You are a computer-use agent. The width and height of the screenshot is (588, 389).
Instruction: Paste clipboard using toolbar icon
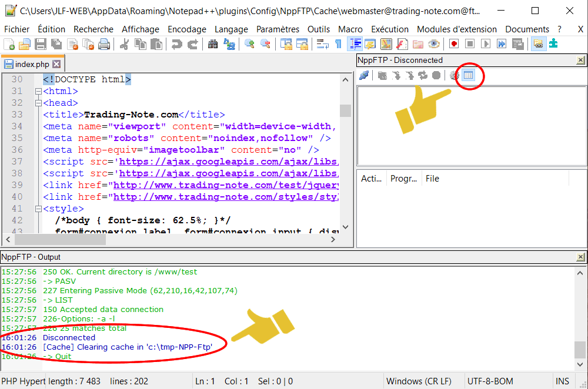click(x=156, y=44)
